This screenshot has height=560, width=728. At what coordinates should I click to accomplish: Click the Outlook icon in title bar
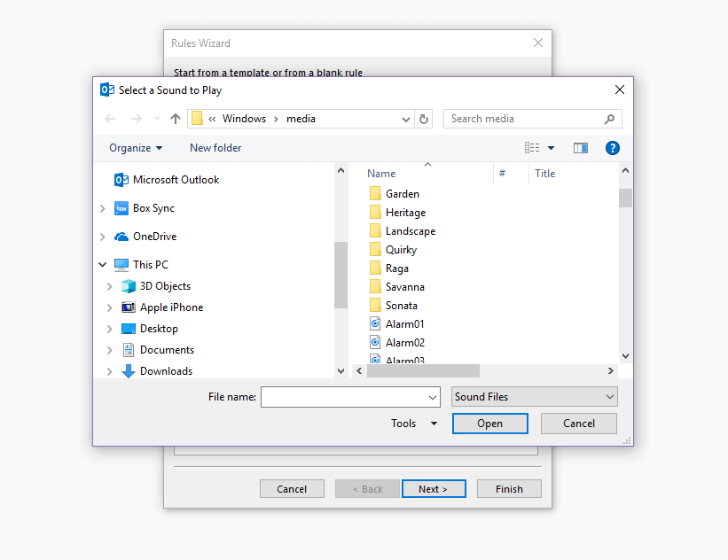click(x=107, y=90)
